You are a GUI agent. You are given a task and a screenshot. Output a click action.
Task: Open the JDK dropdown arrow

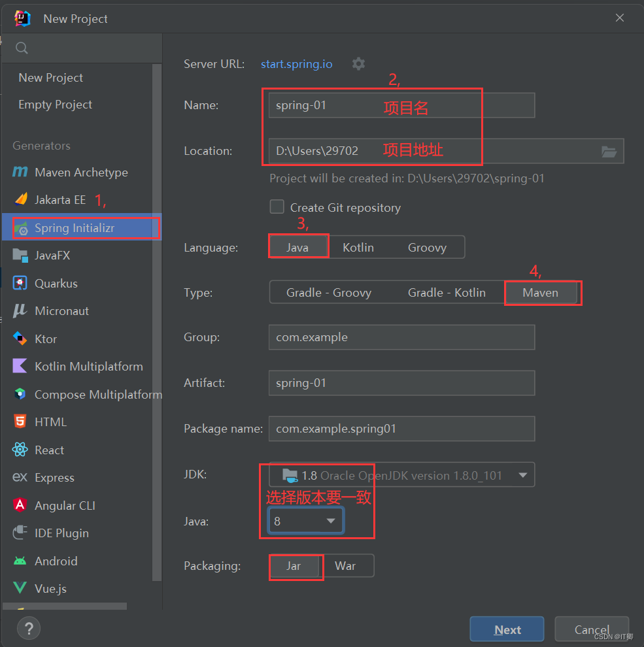pyautogui.click(x=523, y=475)
